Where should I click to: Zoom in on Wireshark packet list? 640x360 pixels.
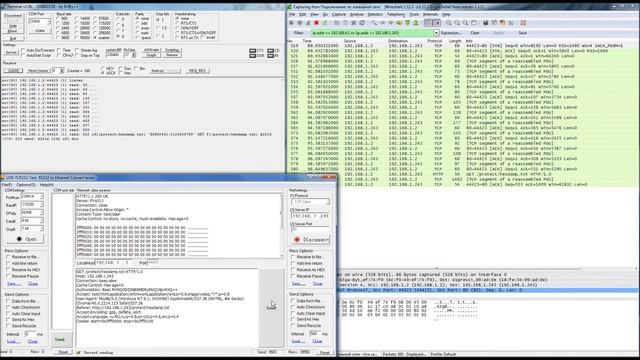click(449, 23)
